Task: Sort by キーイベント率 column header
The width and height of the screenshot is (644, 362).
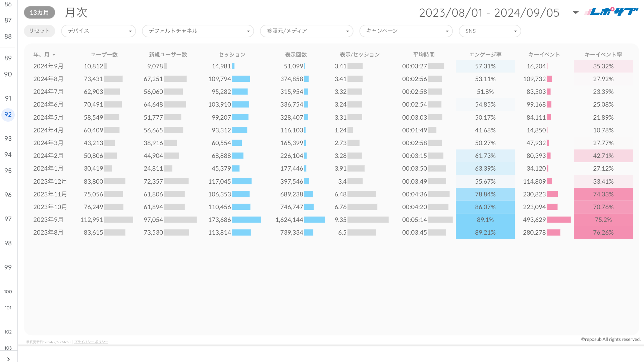Action: tap(603, 55)
